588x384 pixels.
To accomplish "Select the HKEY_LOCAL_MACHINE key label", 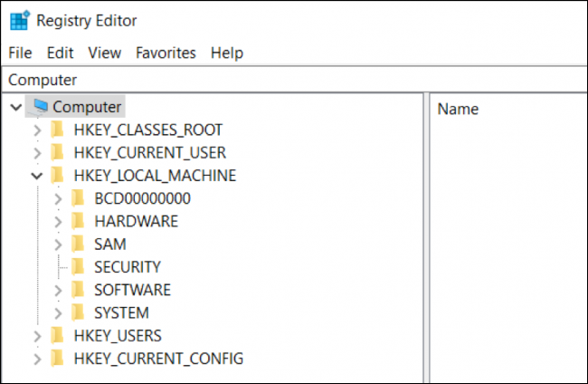I will pos(155,176).
